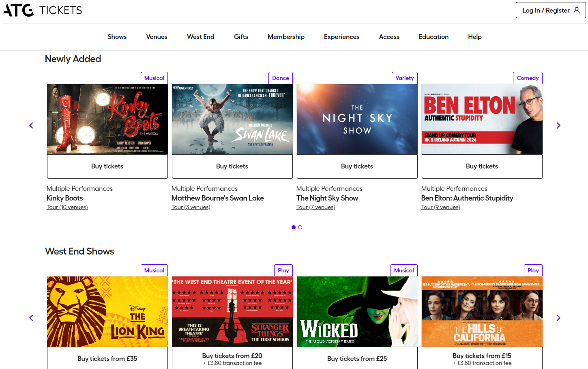This screenshot has width=588, height=369.
Task: Open the Shows menu
Action: 117,37
